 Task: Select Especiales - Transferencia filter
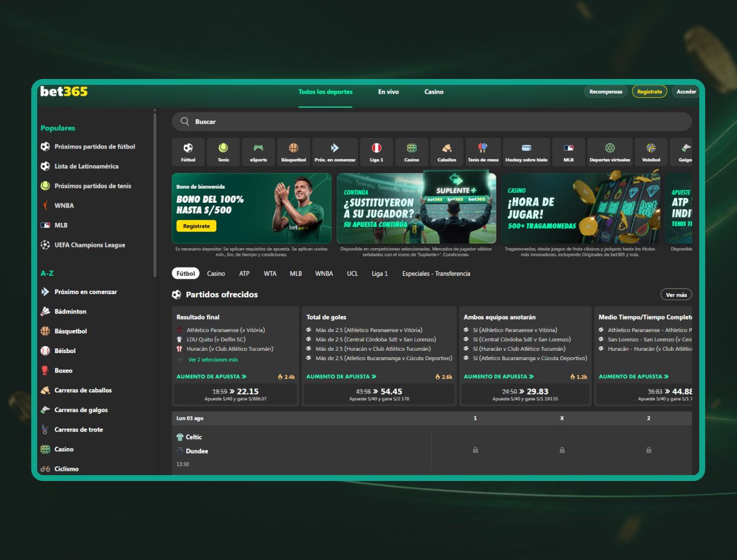click(x=436, y=274)
